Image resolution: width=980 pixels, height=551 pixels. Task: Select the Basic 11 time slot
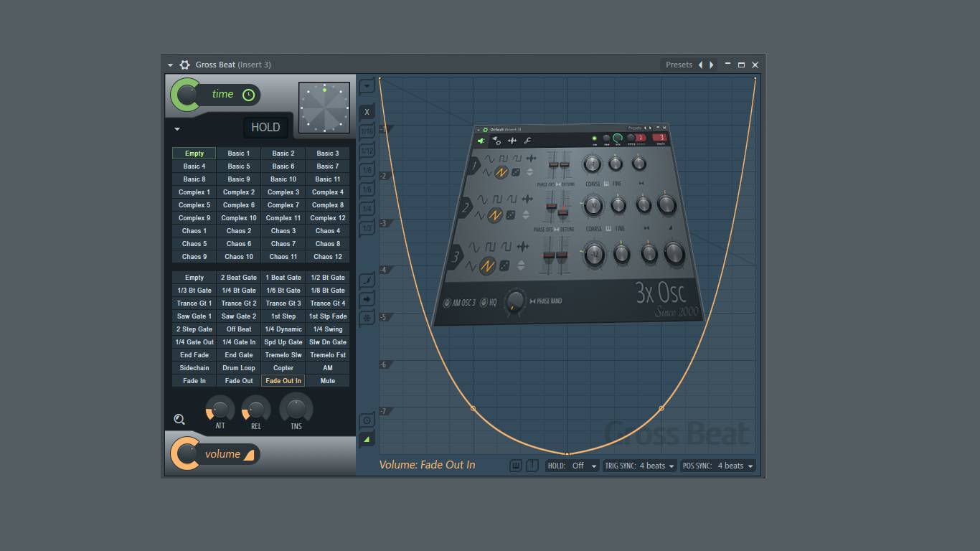(x=328, y=179)
